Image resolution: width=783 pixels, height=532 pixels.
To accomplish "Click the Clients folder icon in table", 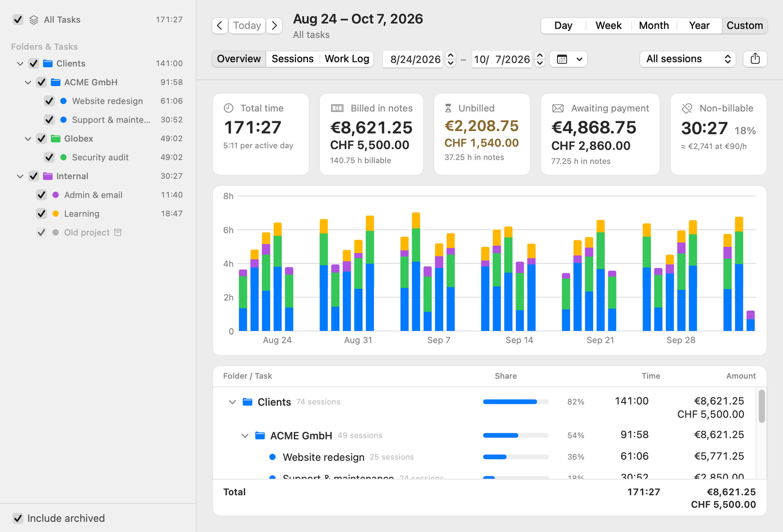I will pyautogui.click(x=248, y=402).
